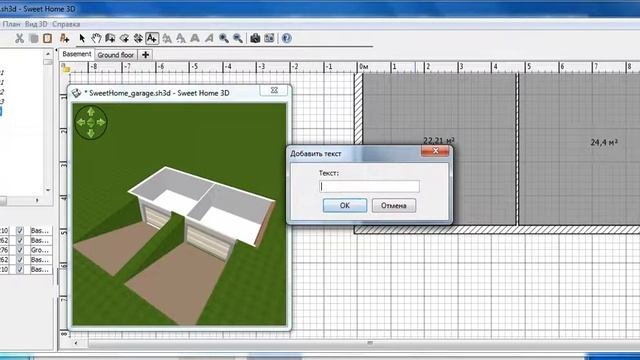Select the Create walls tool

[110, 38]
